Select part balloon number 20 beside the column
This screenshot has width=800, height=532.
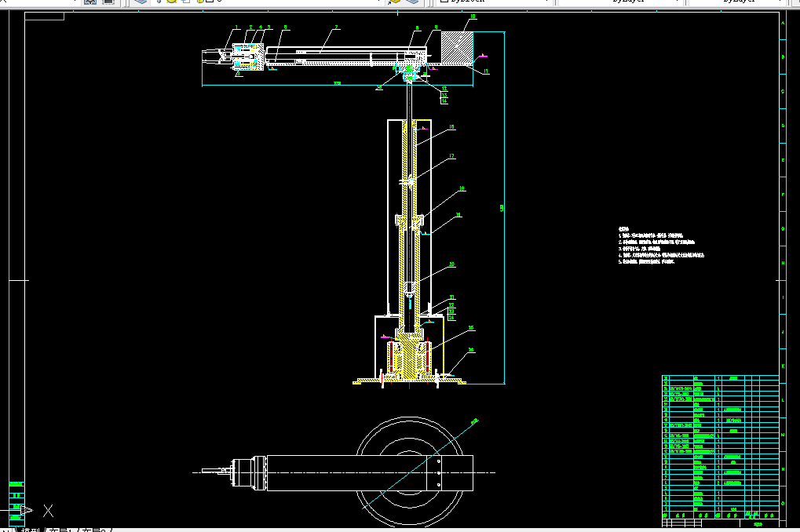click(x=451, y=264)
